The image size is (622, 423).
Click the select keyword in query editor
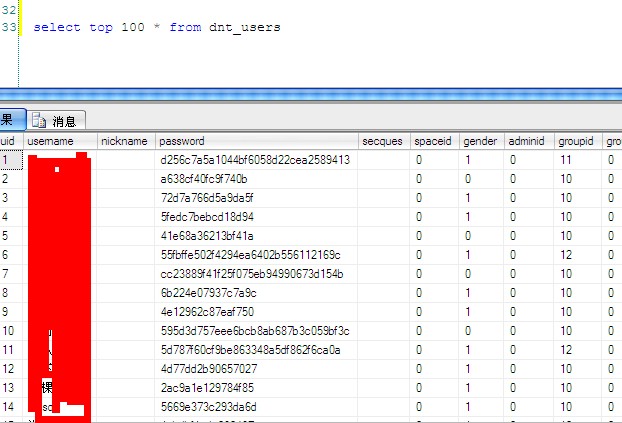(57, 27)
